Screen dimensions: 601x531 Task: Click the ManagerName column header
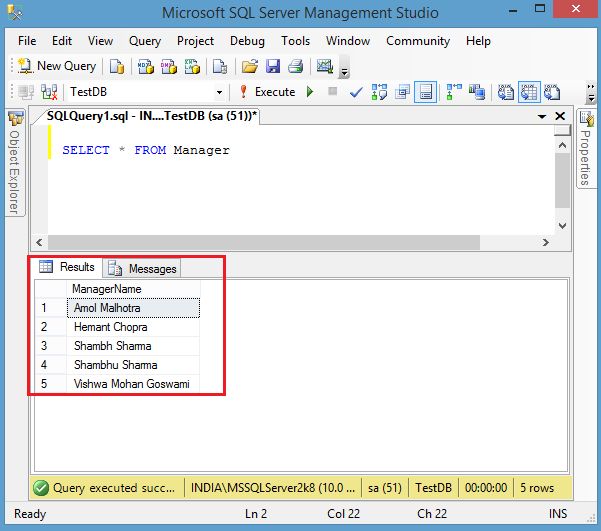click(133, 289)
